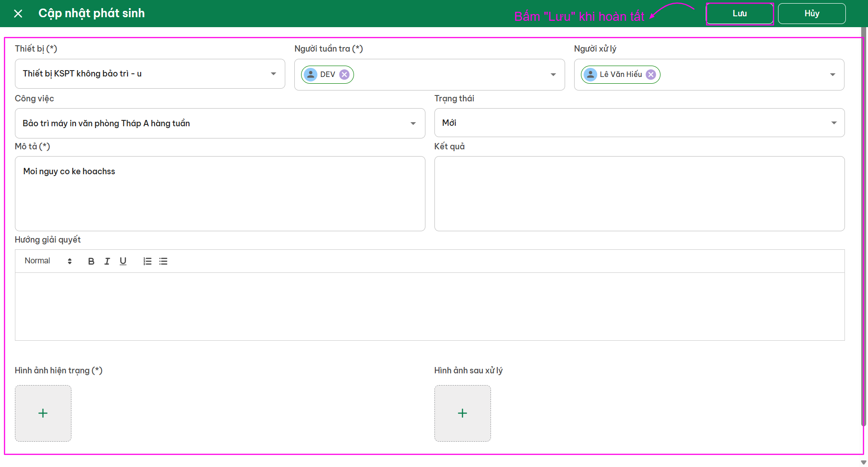Open the Trạng thái dropdown showing Mới
The image size is (868, 467).
tap(834, 123)
